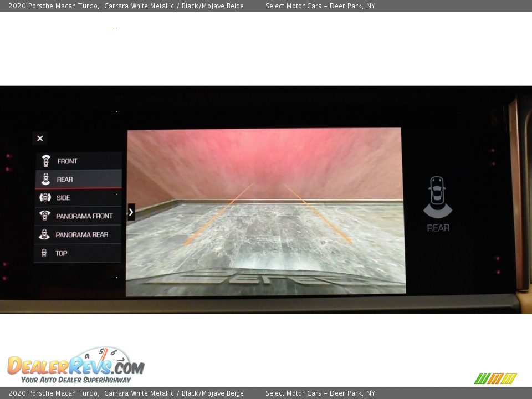The width and height of the screenshot is (532, 399).
Task: Choose PANORAMA REAR camera option
Action: [78, 234]
